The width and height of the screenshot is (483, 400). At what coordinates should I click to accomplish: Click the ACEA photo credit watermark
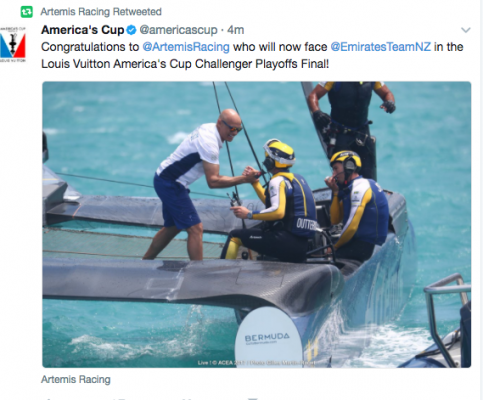point(256,362)
